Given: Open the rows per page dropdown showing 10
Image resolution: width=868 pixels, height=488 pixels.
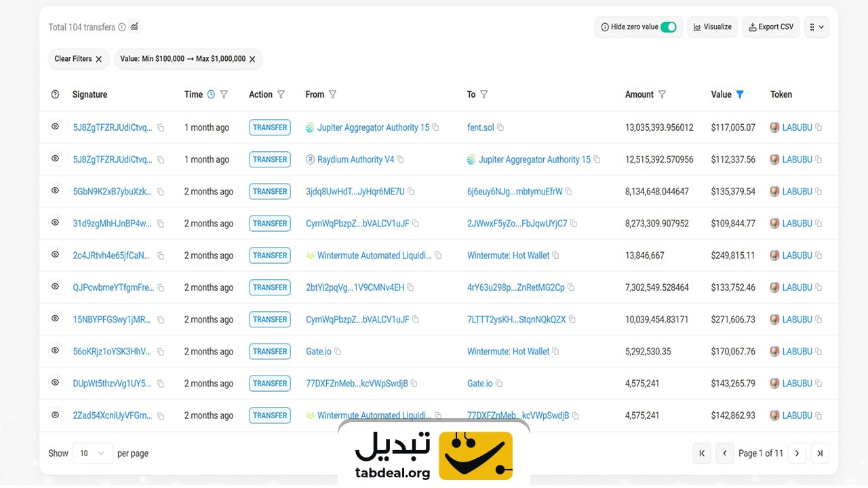Looking at the screenshot, I should point(92,453).
